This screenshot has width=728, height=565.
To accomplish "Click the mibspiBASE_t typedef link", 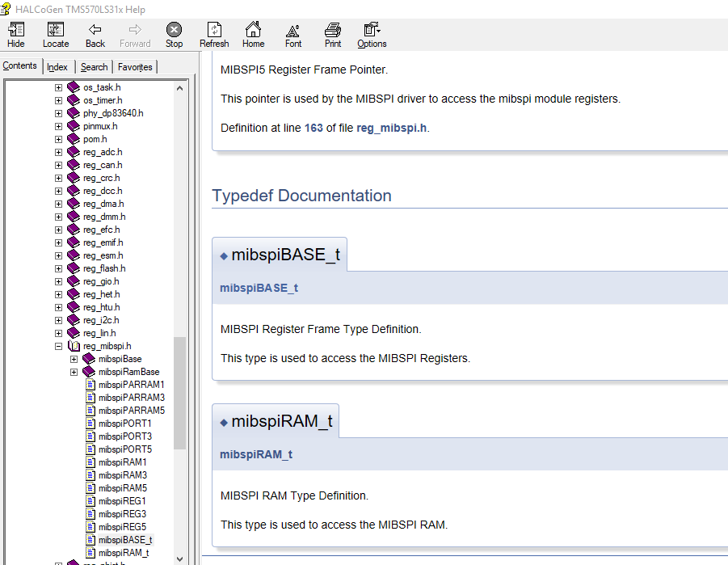I will (259, 288).
